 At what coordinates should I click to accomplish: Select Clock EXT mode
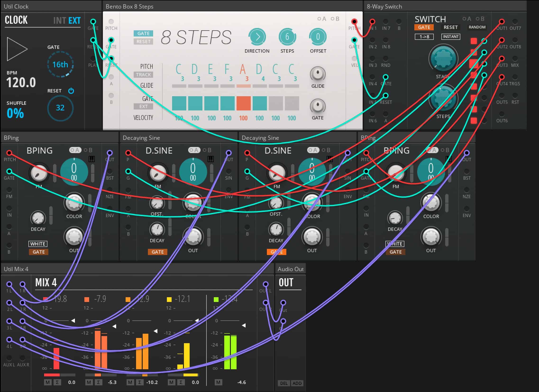click(x=74, y=21)
